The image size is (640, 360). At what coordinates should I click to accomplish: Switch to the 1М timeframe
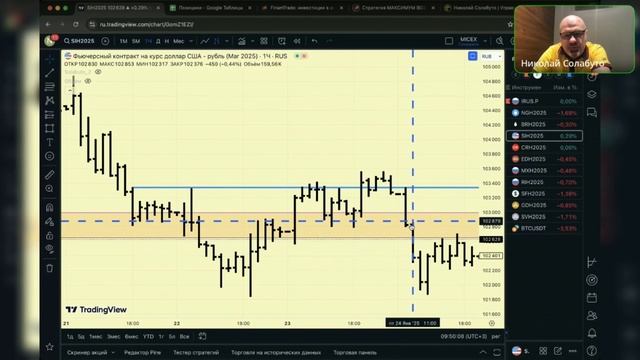pos(123,41)
